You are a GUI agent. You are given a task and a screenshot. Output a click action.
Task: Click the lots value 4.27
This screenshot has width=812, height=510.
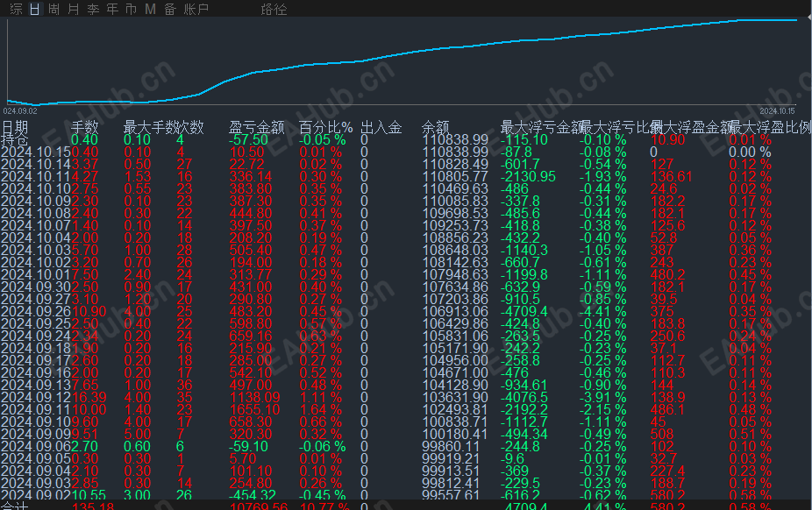pyautogui.click(x=85, y=177)
